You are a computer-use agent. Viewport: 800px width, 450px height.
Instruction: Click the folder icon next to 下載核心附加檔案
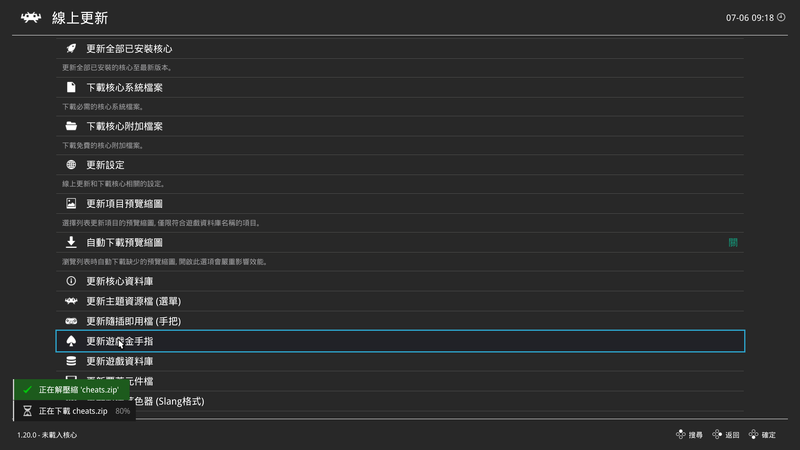pyautogui.click(x=71, y=126)
